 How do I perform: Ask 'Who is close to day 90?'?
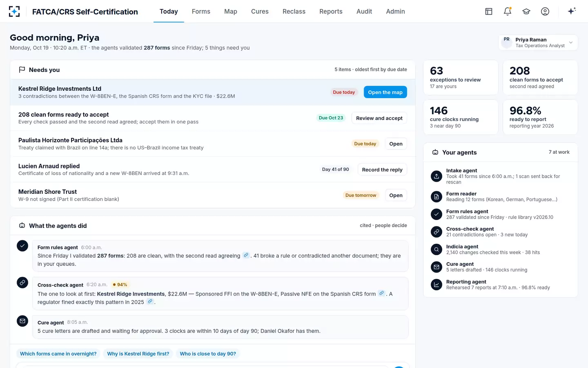pos(208,354)
